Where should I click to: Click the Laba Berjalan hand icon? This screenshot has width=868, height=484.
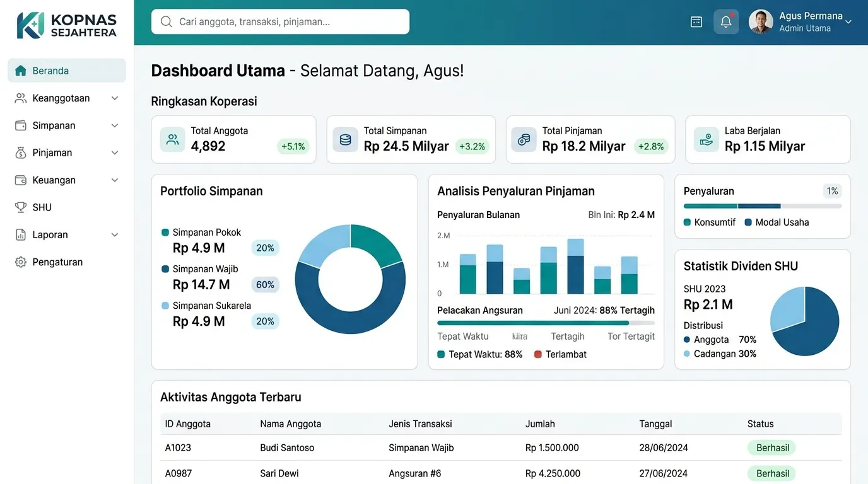pos(707,140)
